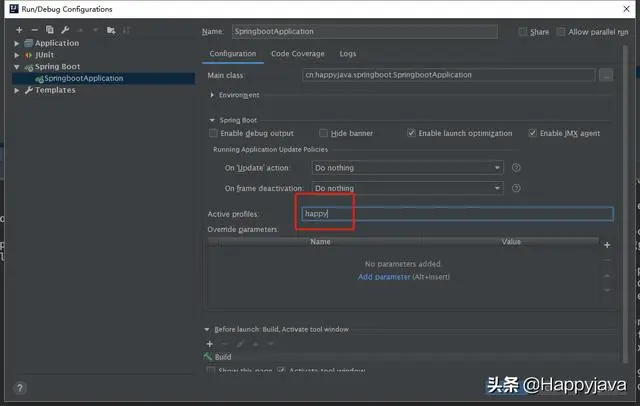Click the edit pencil icon in before launch toolbar
The width and height of the screenshot is (640, 406).
pos(240,344)
